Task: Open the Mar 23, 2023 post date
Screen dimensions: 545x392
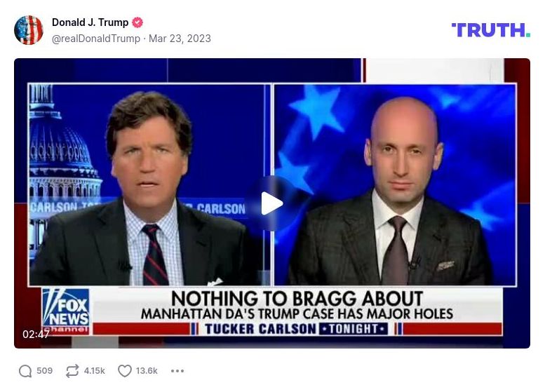Action: pyautogui.click(x=180, y=39)
